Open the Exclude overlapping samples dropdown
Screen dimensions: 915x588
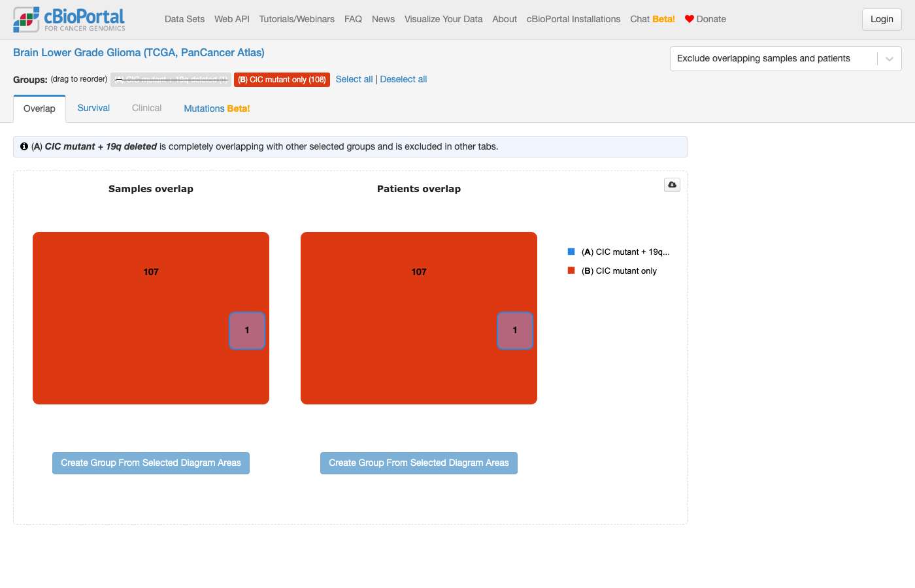[x=786, y=59]
